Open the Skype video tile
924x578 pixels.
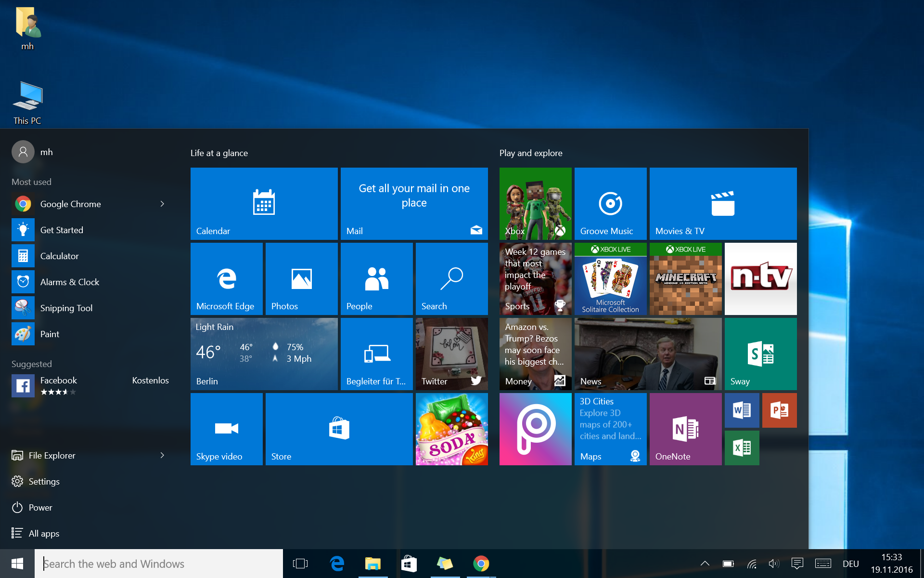point(226,429)
